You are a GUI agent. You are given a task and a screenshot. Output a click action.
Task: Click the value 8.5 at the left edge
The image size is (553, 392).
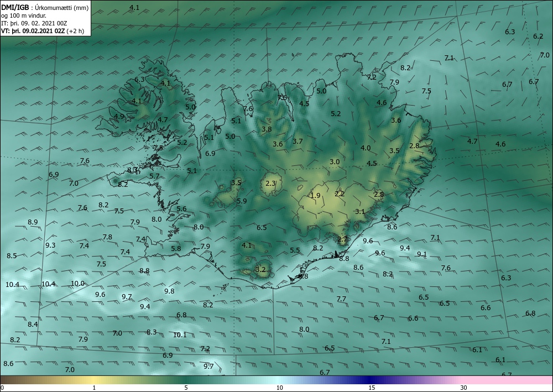click(x=12, y=255)
